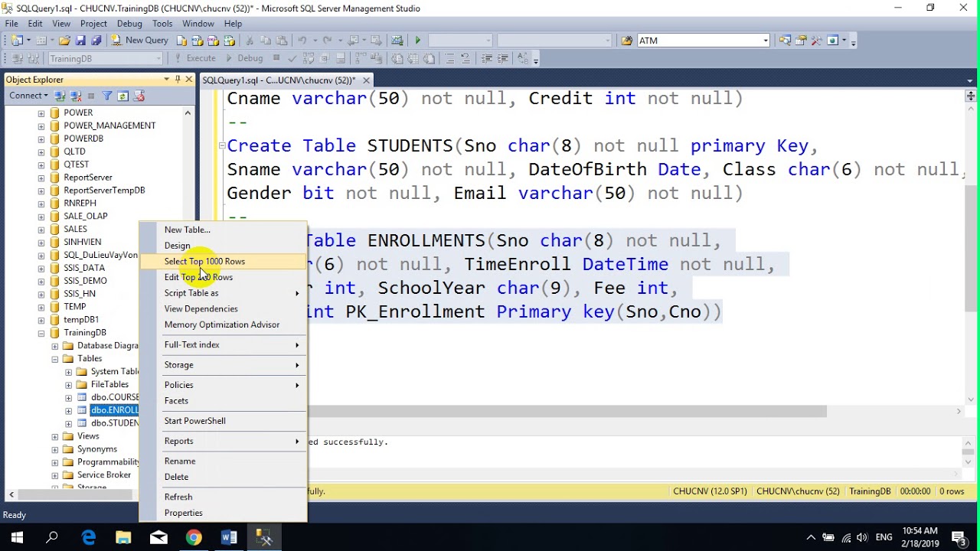Click the New Query button

coord(139,41)
